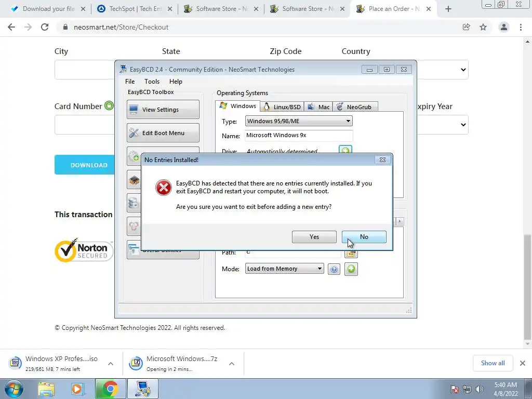Screen dimensions: 532x399
Task: Click the blue help icon next to Mode
Action: [x=334, y=270]
